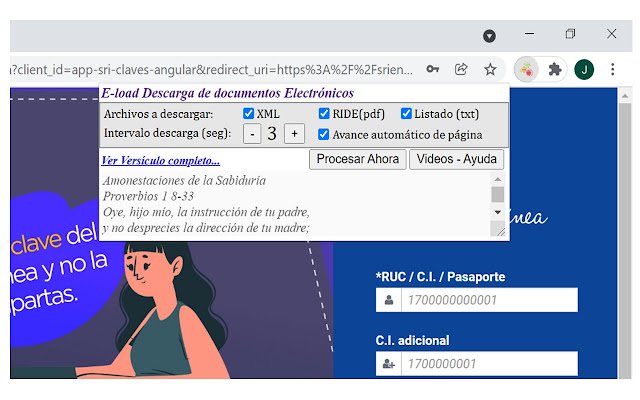Share this page via the share icon
The image size is (640, 400).
[x=461, y=69]
